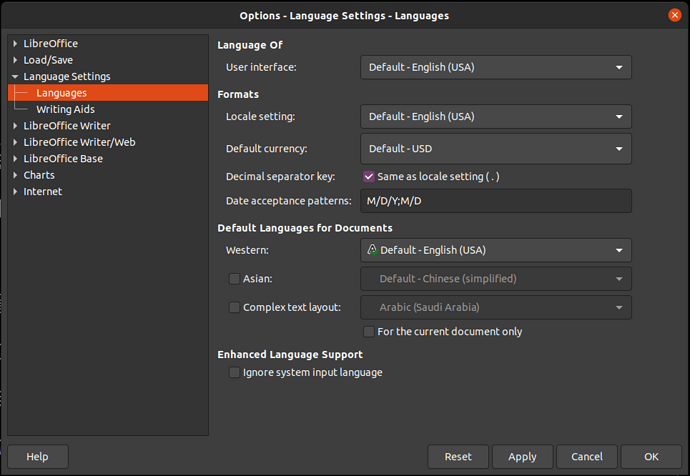Expand the LibreOffice Base tree node arrow

pyautogui.click(x=15, y=158)
